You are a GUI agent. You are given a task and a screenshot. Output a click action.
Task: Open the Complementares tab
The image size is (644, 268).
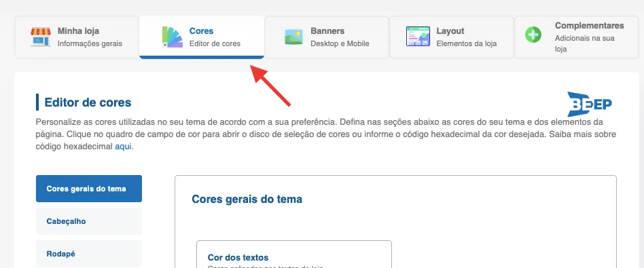tap(576, 37)
